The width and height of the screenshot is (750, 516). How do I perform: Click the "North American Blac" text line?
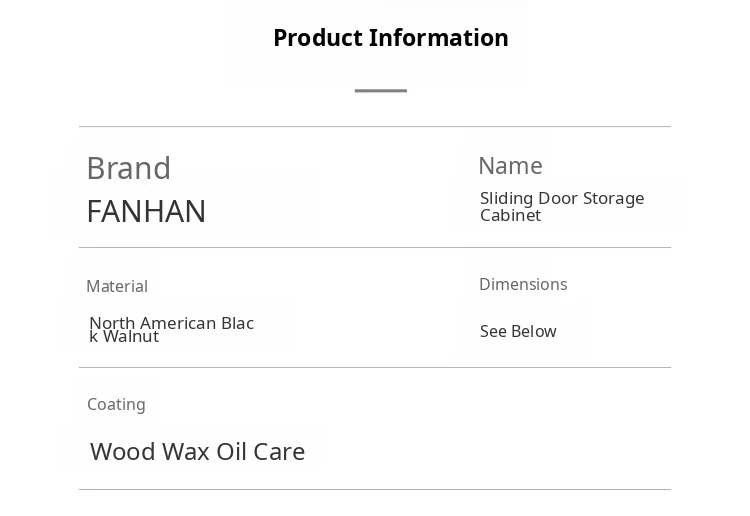(x=172, y=323)
